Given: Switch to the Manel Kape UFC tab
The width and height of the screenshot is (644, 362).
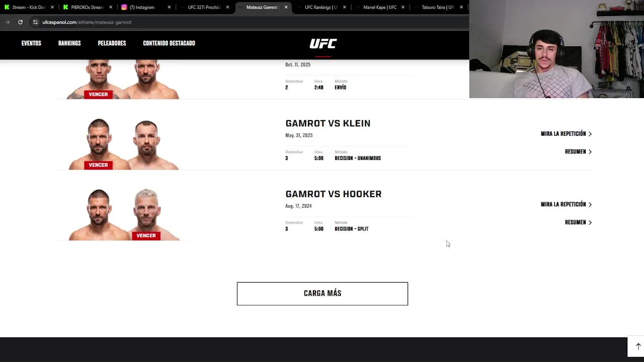Looking at the screenshot, I should point(380,8).
